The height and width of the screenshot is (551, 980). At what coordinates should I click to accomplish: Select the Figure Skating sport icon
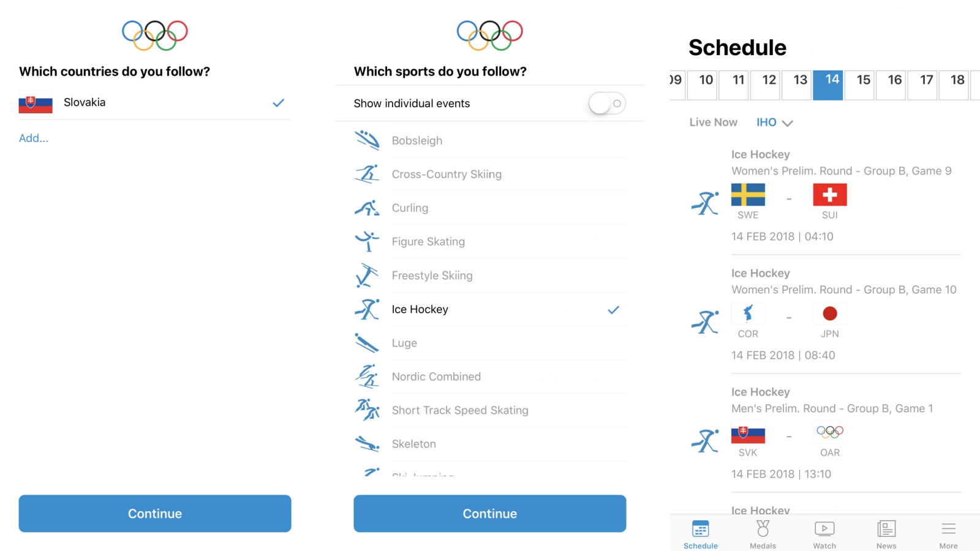click(367, 241)
